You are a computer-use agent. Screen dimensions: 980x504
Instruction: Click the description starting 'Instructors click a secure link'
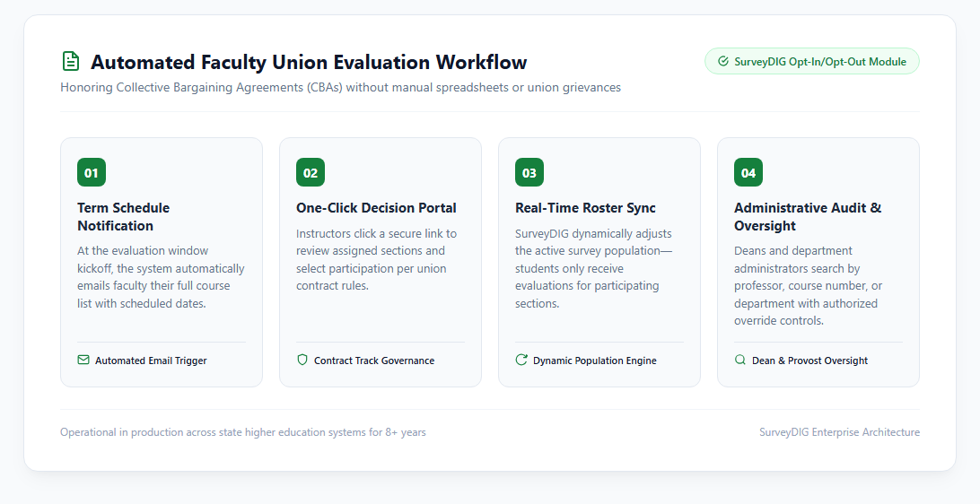point(377,259)
